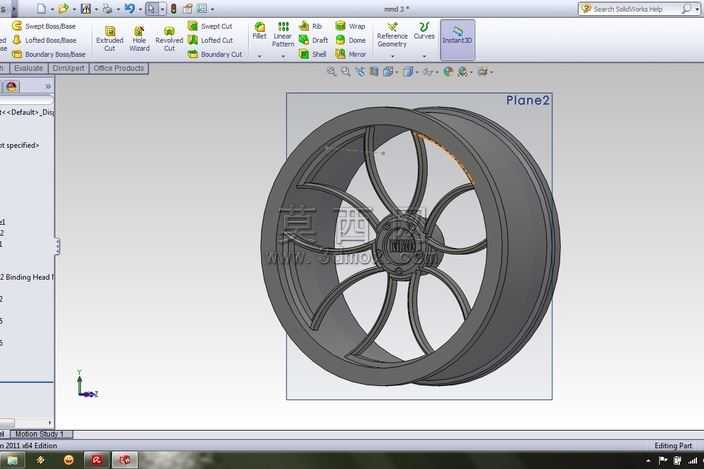Expand the Undo dropdown arrow

(x=140, y=9)
